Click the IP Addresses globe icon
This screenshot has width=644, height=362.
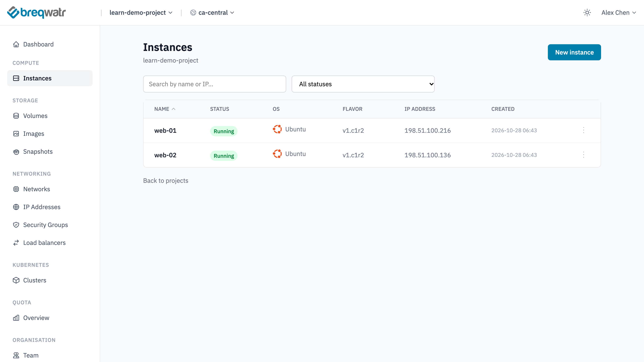(x=16, y=207)
